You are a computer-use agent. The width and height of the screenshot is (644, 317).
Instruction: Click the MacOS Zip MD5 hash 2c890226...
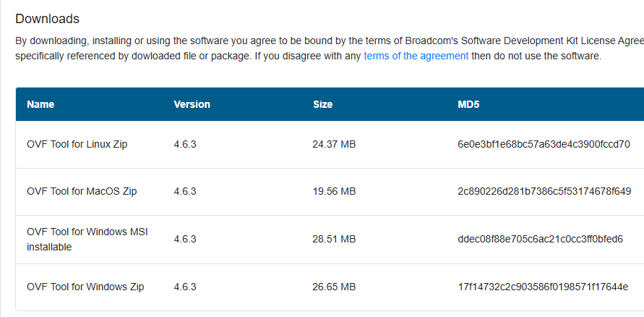click(544, 191)
